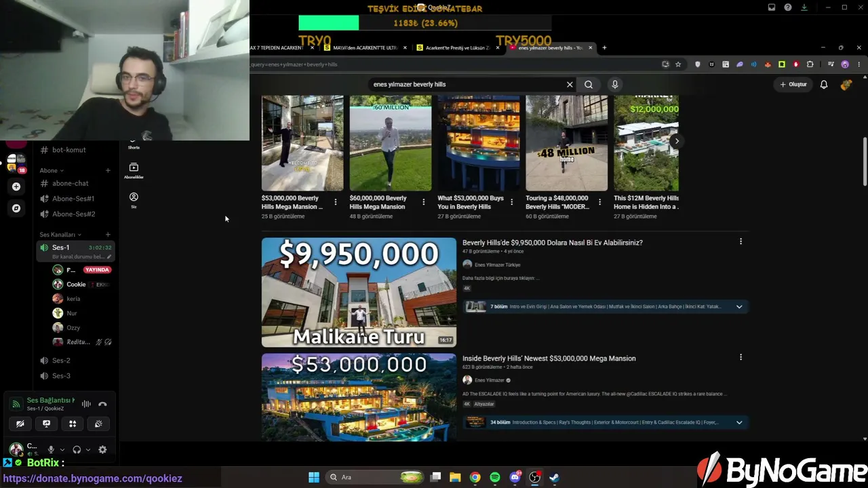The width and height of the screenshot is (868, 488).
Task: Open Chrome from the taskbar
Action: pyautogui.click(x=475, y=477)
